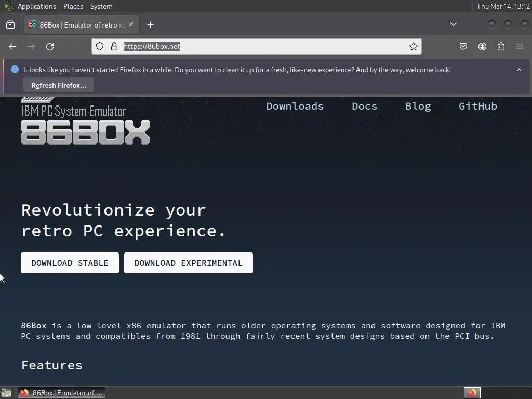532x399 pixels.
Task: Click the show desktop icon in bottom panel
Action: [x=6, y=393]
